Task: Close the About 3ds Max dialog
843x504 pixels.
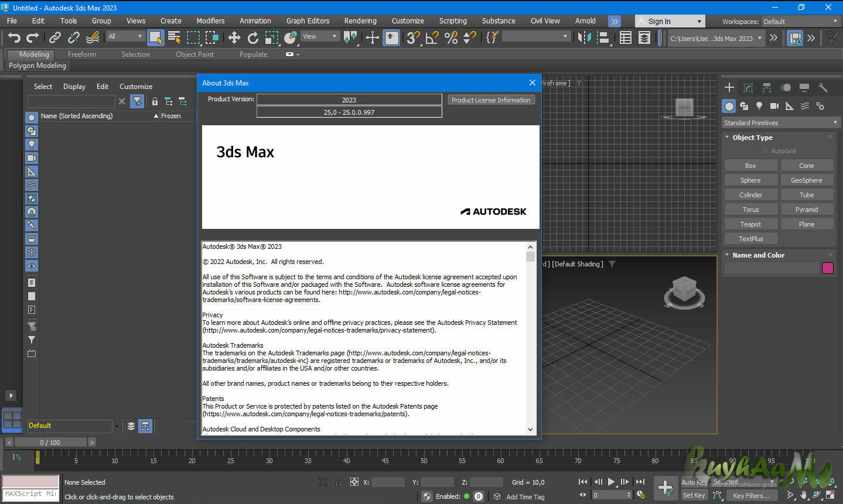Action: [532, 83]
